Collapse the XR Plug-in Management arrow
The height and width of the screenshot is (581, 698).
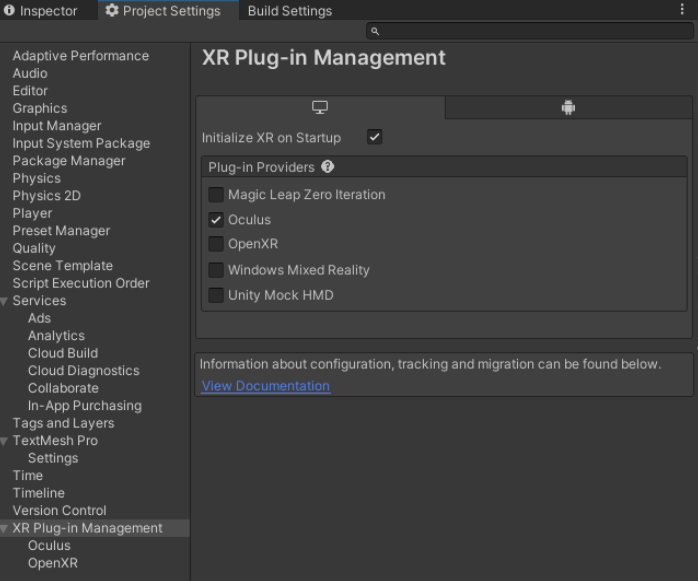point(5,528)
